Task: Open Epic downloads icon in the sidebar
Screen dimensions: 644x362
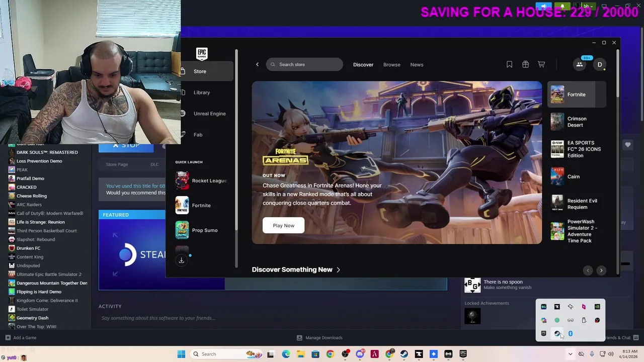Action: pos(182,260)
